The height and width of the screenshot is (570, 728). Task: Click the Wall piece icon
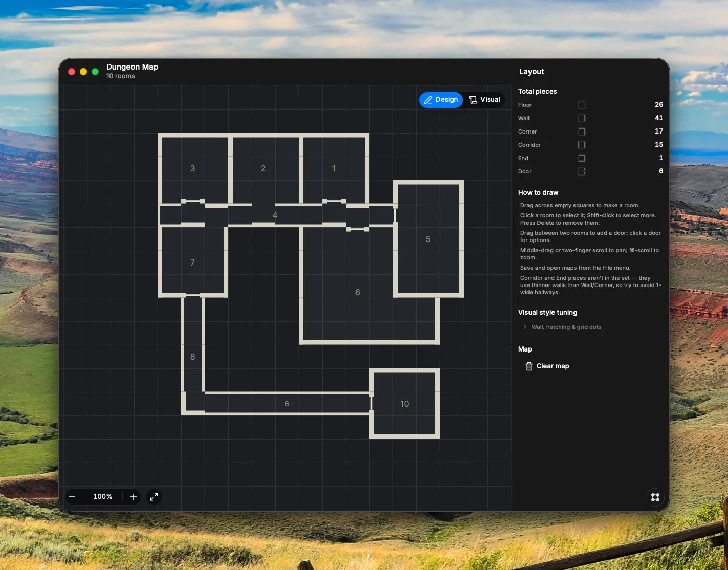click(582, 118)
